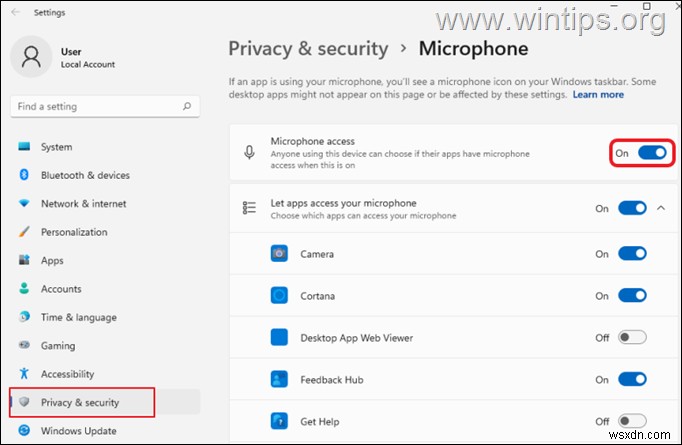The width and height of the screenshot is (682, 445).
Task: Toggle Cortana microphone access off
Action: 632,296
